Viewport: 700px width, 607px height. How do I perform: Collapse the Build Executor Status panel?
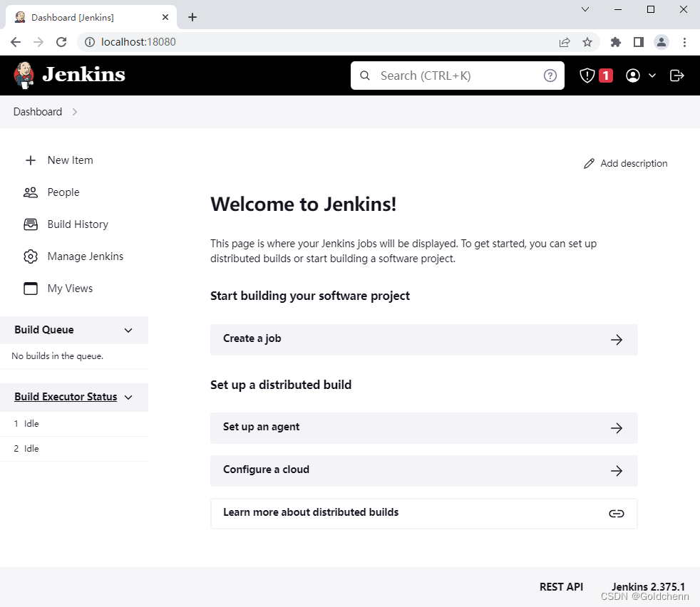(x=128, y=397)
